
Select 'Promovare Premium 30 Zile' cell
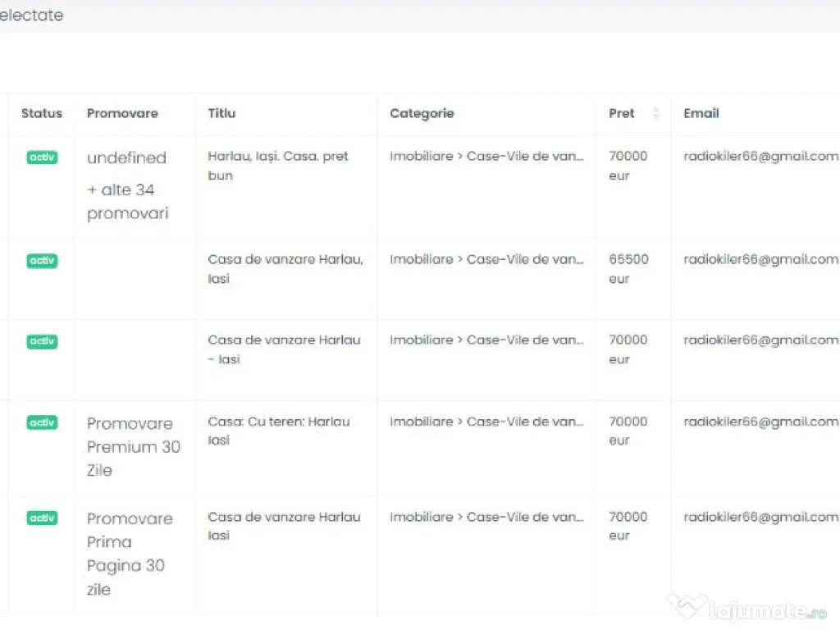[134, 447]
